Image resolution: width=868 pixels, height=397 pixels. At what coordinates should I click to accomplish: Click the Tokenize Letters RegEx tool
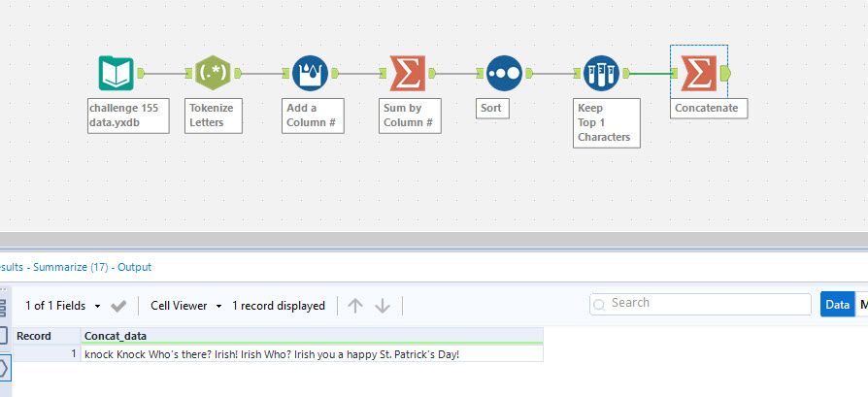213,73
